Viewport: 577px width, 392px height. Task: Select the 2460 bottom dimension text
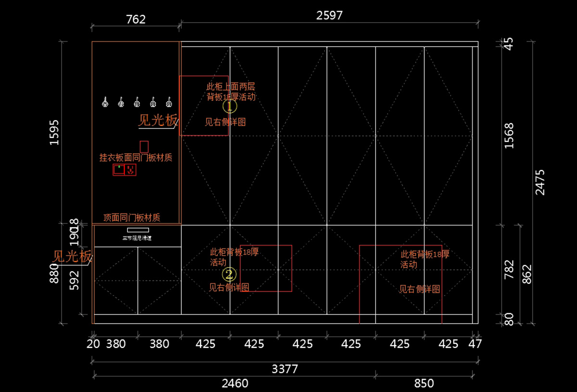coord(235,383)
